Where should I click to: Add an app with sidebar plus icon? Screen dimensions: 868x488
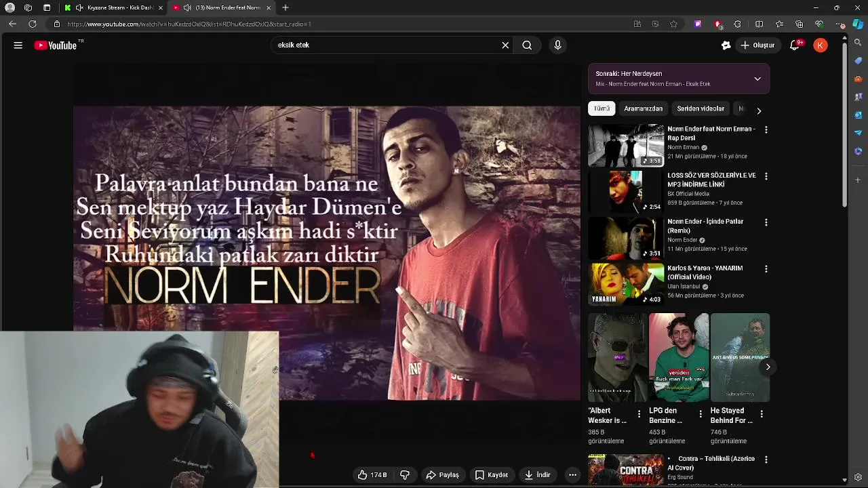(x=859, y=180)
